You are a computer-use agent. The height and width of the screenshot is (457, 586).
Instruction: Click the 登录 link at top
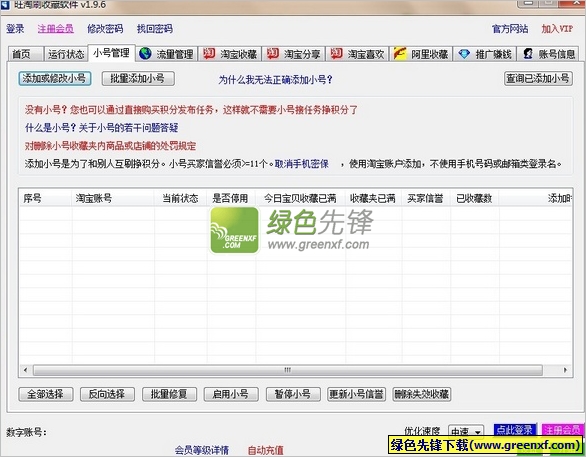[x=15, y=29]
